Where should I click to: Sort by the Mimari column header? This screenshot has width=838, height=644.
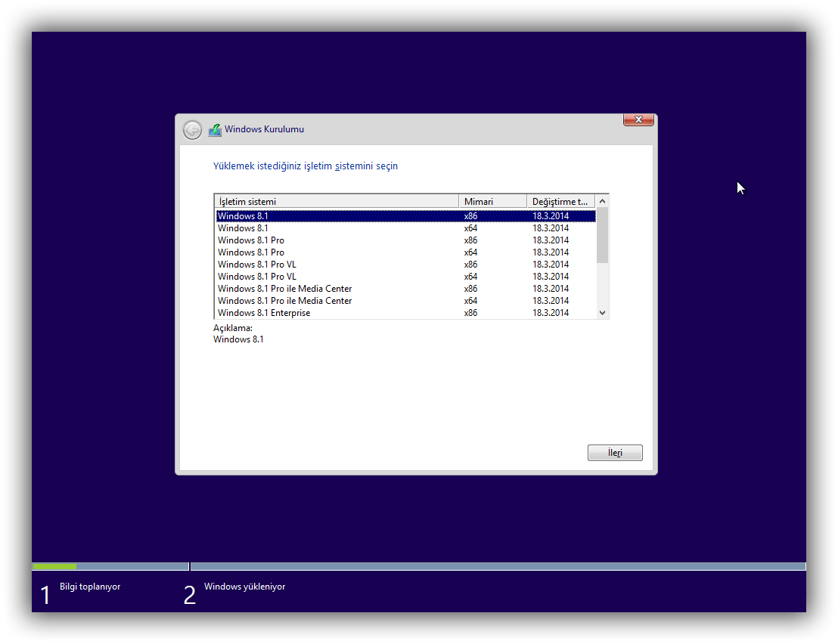[x=493, y=201]
